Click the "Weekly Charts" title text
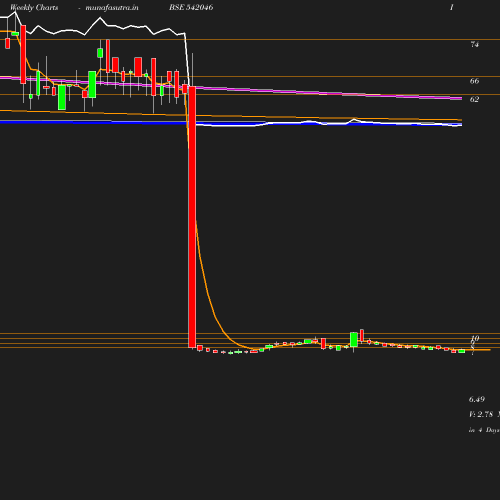The image size is (500, 500). [34, 7]
